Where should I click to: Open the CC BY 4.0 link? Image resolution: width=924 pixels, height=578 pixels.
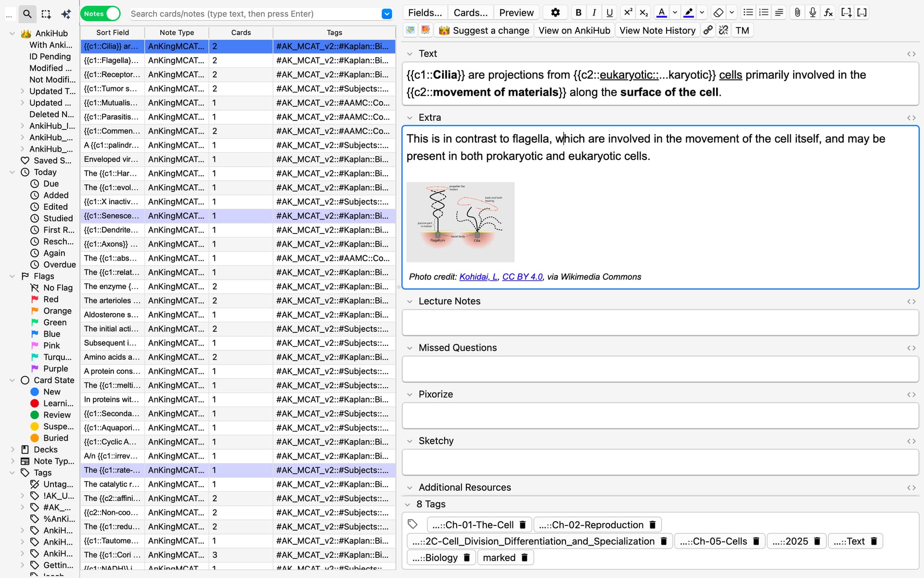[x=522, y=276]
